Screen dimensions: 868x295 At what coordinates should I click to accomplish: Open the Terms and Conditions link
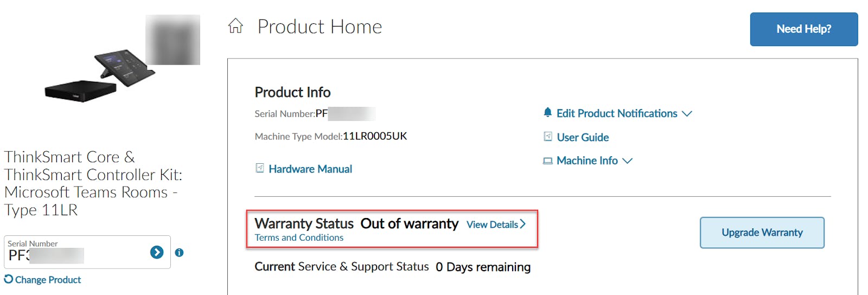[299, 238]
